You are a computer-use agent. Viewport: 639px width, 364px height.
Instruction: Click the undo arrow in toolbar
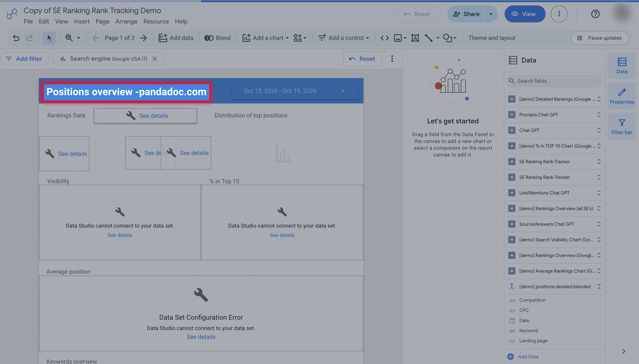click(16, 38)
